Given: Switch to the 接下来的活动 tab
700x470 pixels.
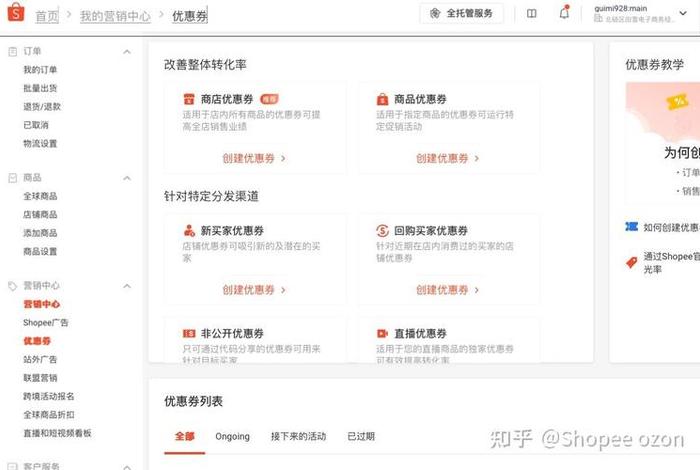Looking at the screenshot, I should [298, 437].
